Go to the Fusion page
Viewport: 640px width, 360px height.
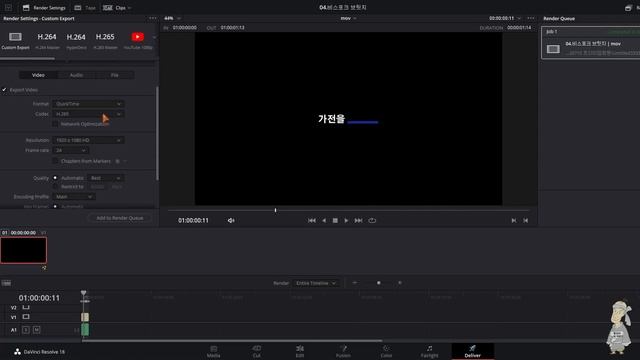coord(343,351)
